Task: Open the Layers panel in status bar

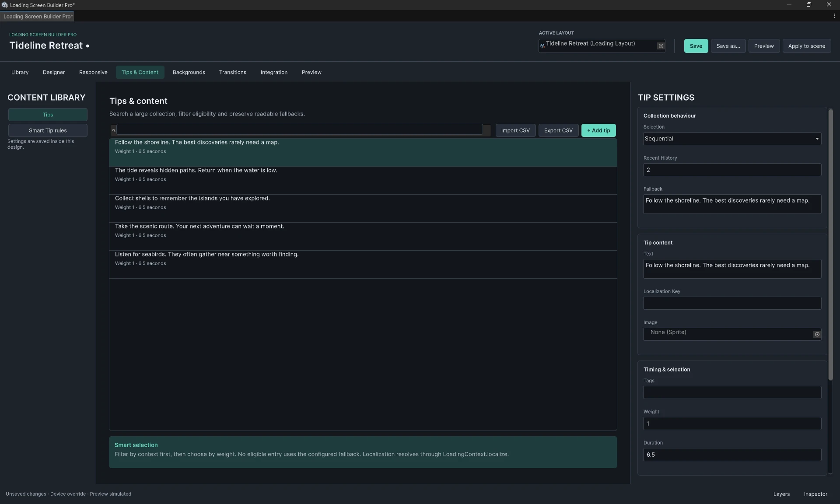Action: [781, 494]
